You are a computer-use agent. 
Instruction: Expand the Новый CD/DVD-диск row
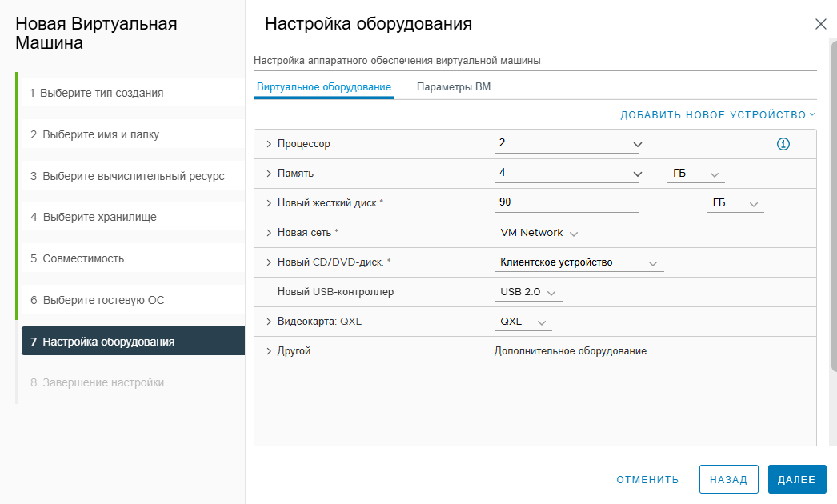point(269,262)
